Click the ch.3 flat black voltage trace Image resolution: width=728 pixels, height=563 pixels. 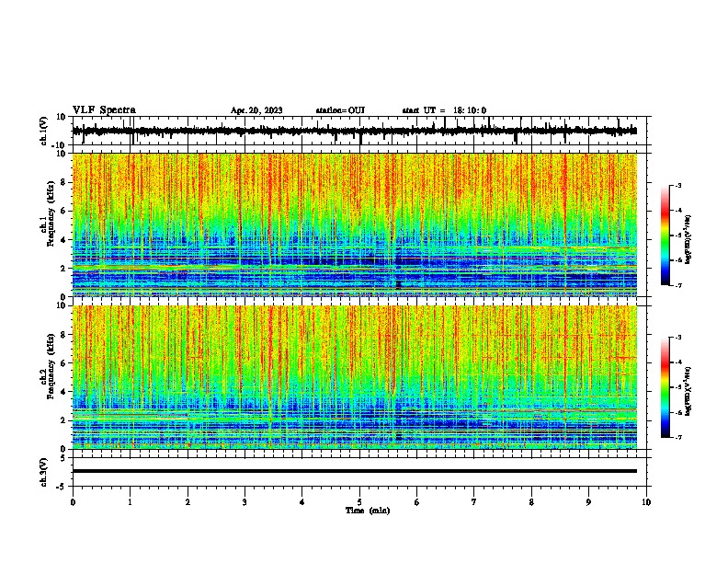(355, 471)
